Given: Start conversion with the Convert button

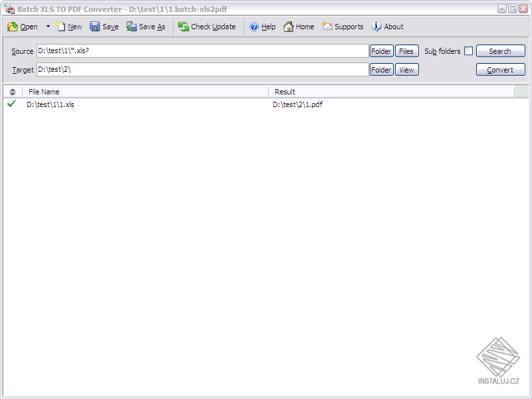Looking at the screenshot, I should (x=500, y=69).
